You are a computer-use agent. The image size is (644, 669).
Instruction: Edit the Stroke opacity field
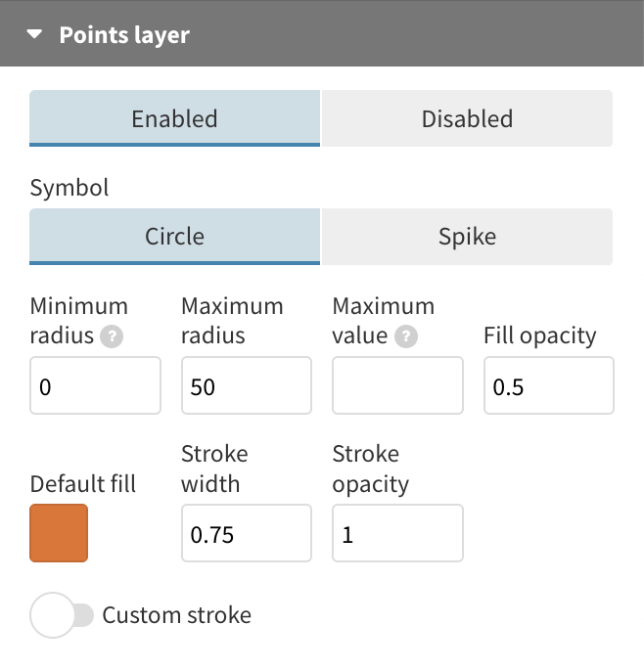point(397,533)
